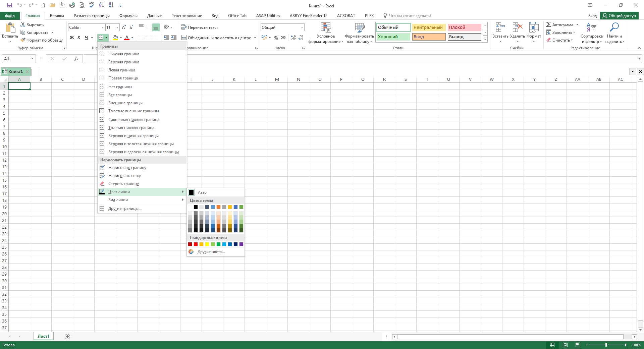Open the Calibri font name dropdown
This screenshot has width=644, height=349.
(103, 27)
